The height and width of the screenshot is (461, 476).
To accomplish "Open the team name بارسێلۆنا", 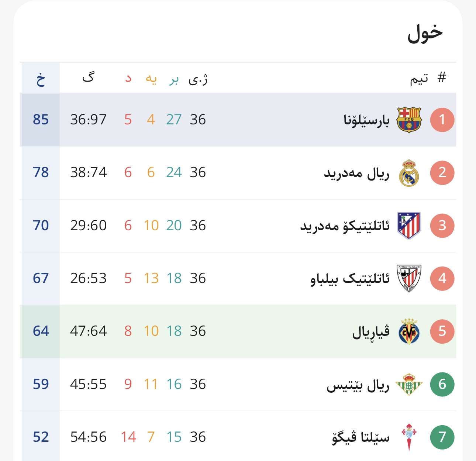I will pos(366,120).
